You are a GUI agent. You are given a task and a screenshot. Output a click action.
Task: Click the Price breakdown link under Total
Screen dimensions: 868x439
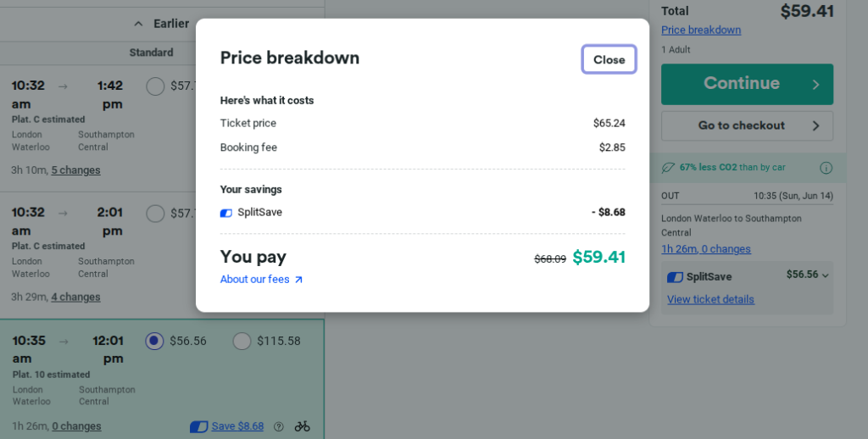(x=701, y=31)
